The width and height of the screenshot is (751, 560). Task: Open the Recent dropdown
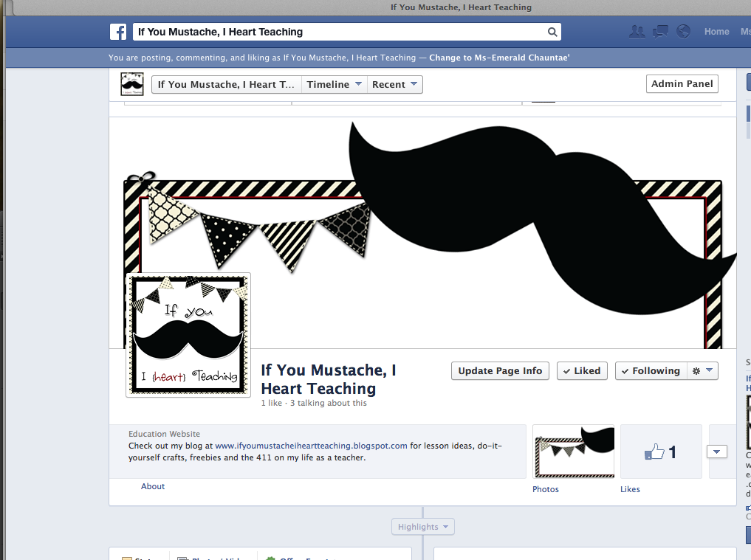point(394,84)
